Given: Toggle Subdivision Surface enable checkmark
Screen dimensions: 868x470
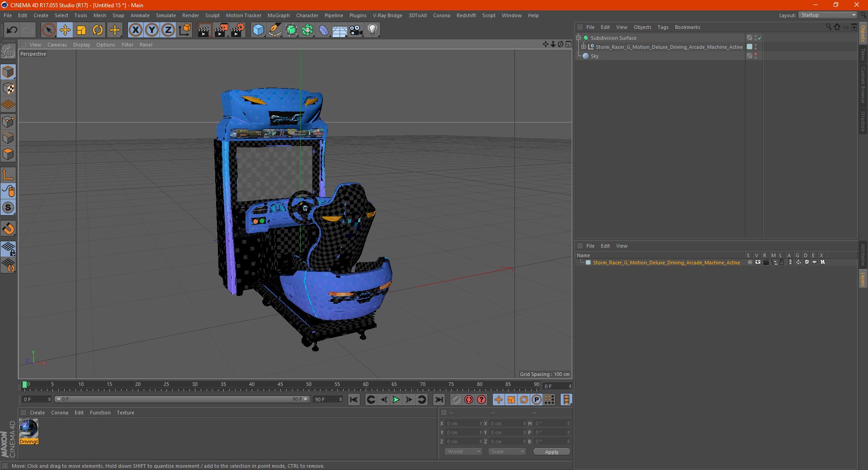Looking at the screenshot, I should pos(760,38).
